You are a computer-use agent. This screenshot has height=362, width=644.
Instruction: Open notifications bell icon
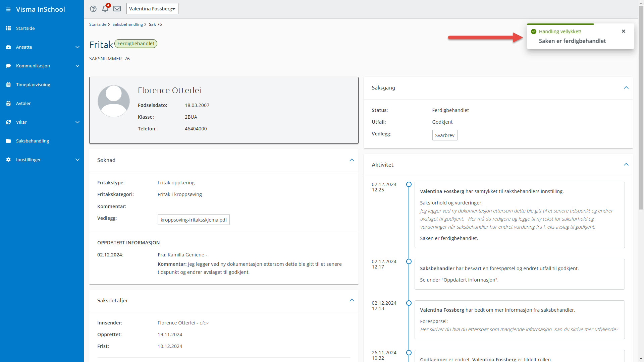point(105,9)
